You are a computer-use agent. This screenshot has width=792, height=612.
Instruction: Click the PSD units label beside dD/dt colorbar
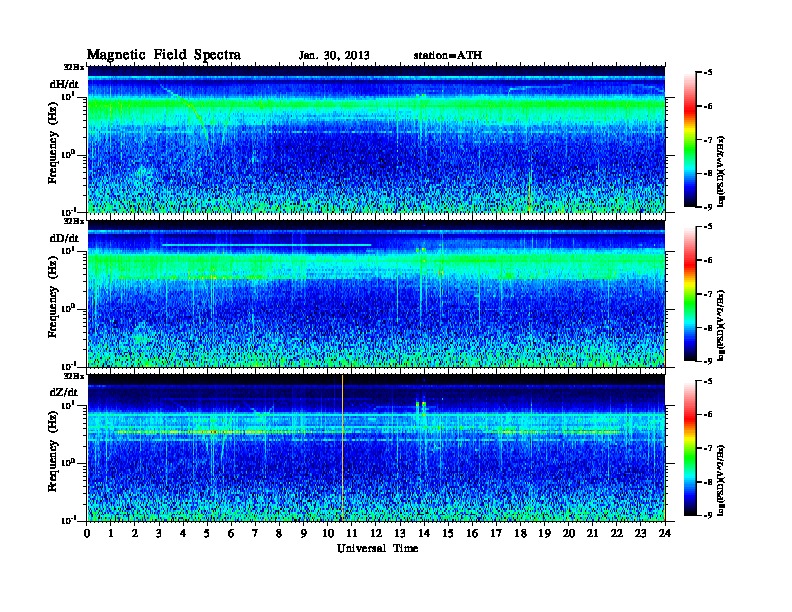pyautogui.click(x=722, y=325)
